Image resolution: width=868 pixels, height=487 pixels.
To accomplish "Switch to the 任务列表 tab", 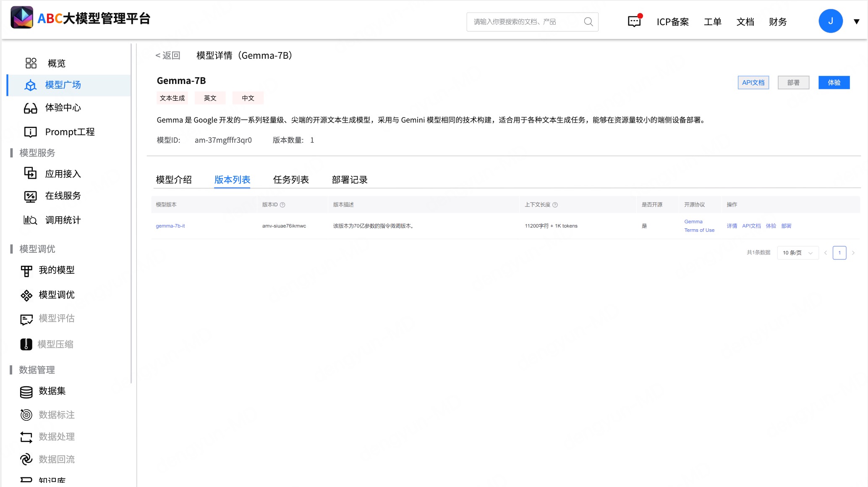I will [291, 180].
